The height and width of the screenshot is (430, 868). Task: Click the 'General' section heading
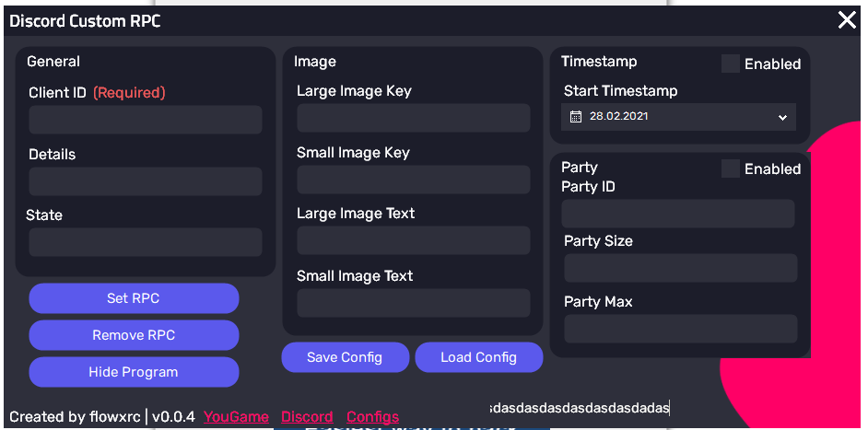(x=53, y=62)
